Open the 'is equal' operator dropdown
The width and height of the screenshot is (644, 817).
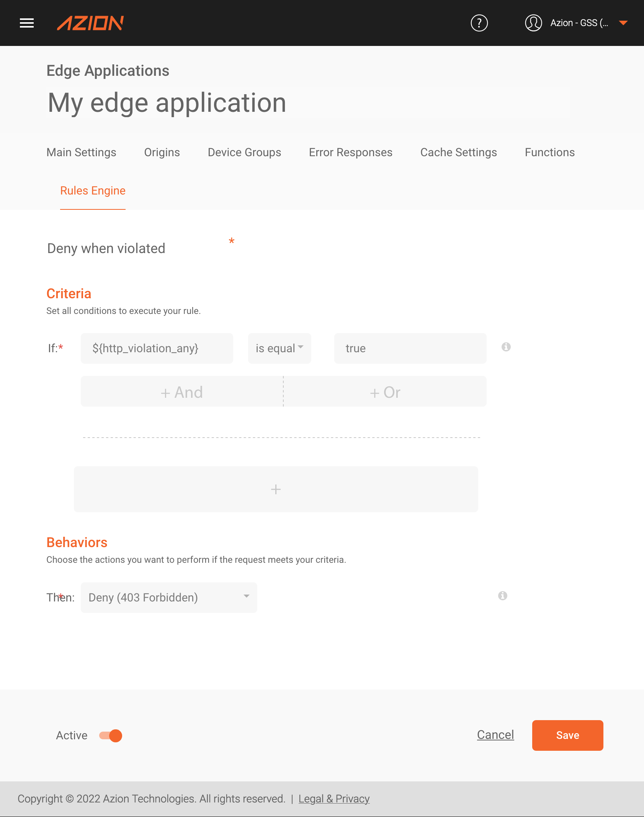tap(280, 348)
